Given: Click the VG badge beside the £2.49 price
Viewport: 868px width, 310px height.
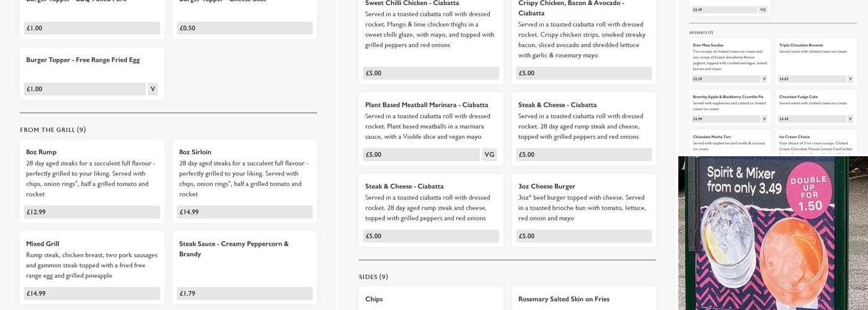Looking at the screenshot, I should [x=763, y=10].
